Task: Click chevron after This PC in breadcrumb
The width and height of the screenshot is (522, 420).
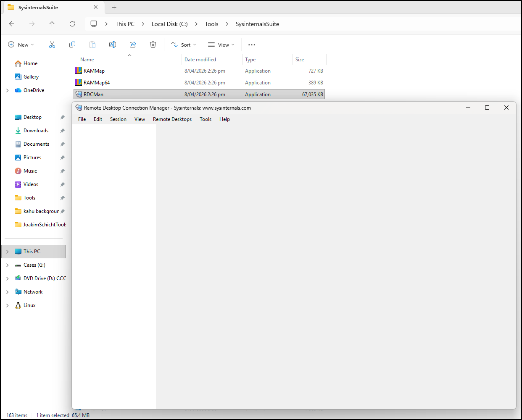Action: [143, 24]
